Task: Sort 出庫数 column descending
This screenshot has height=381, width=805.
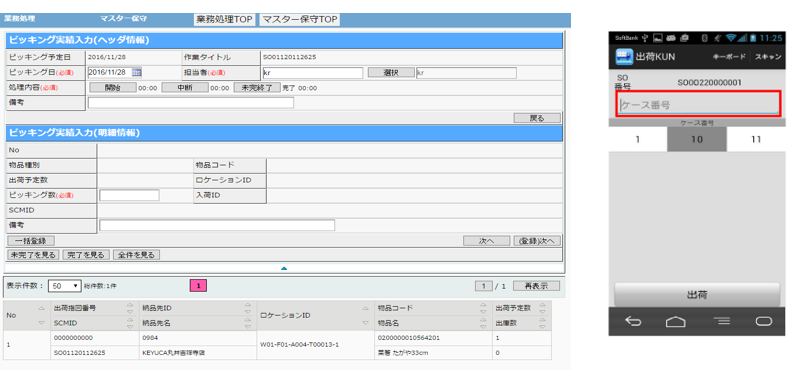Action: coord(542,326)
